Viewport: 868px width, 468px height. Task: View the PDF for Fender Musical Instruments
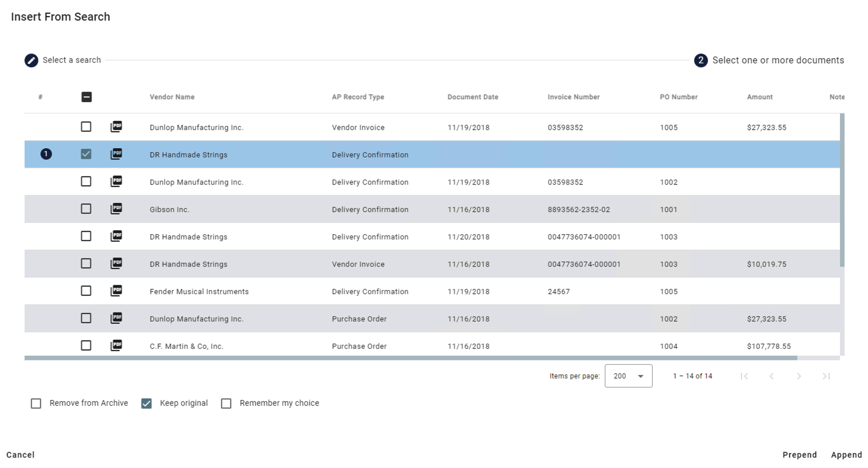click(x=116, y=291)
